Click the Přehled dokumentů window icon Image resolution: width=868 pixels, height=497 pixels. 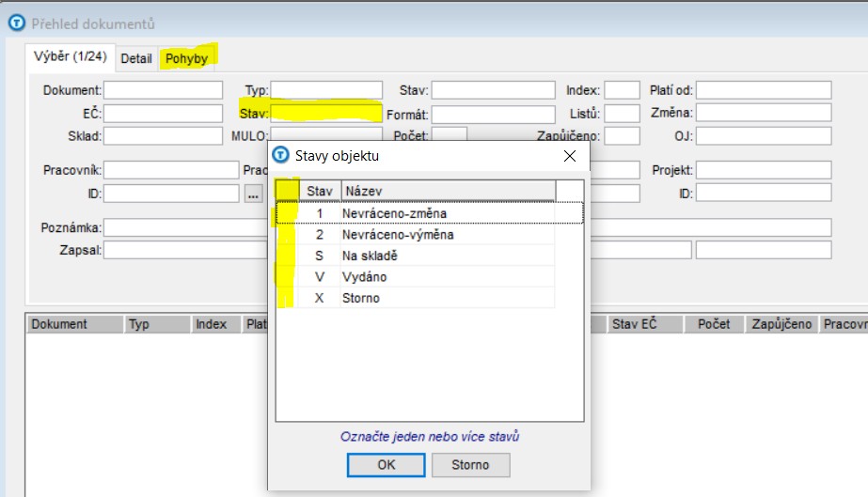pos(17,23)
